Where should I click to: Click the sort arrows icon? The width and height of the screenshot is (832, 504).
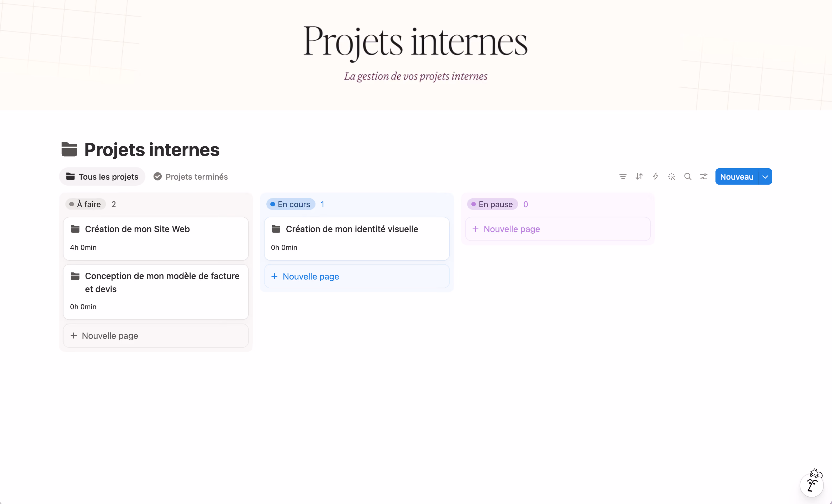pos(639,176)
